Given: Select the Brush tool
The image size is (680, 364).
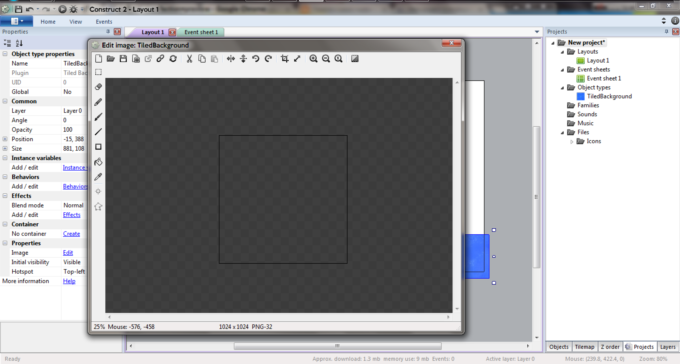Looking at the screenshot, I should click(x=98, y=117).
